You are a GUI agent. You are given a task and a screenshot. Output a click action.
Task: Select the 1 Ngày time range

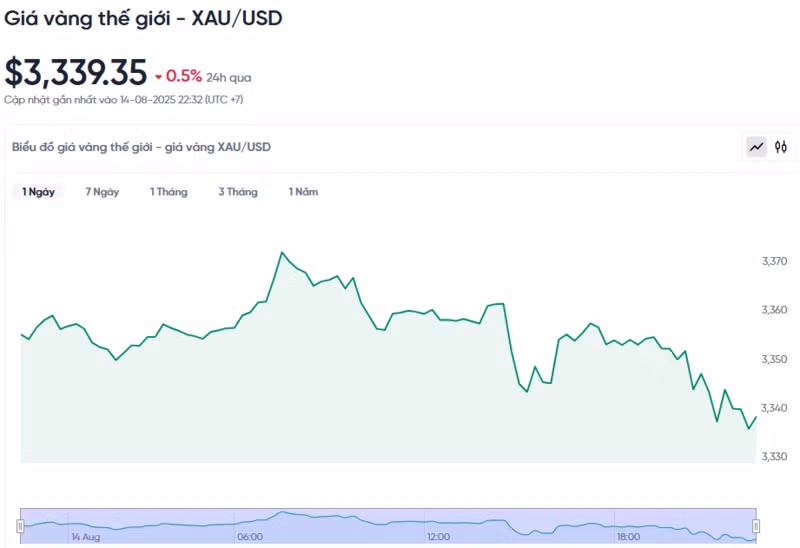pos(39,192)
